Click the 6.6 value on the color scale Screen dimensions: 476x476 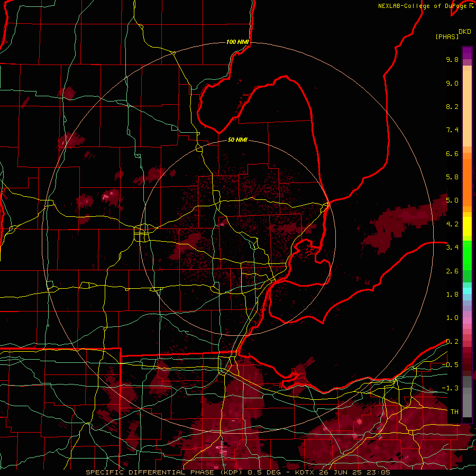pos(452,153)
